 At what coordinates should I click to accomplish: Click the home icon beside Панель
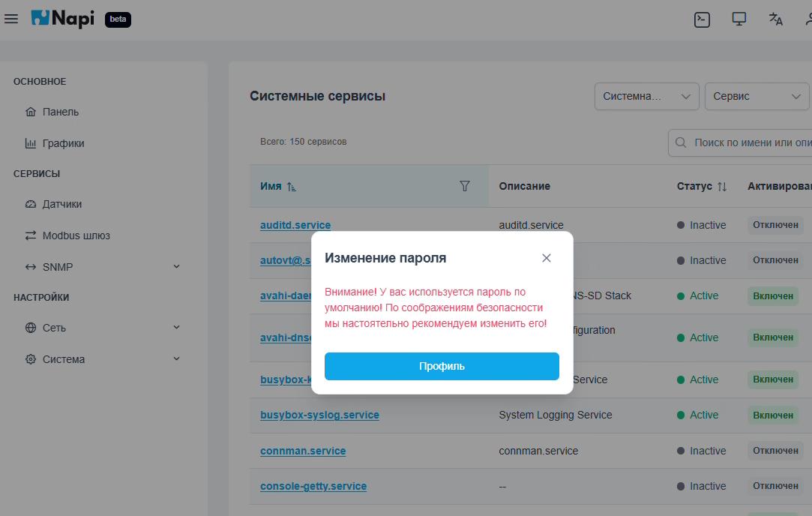[x=31, y=112]
